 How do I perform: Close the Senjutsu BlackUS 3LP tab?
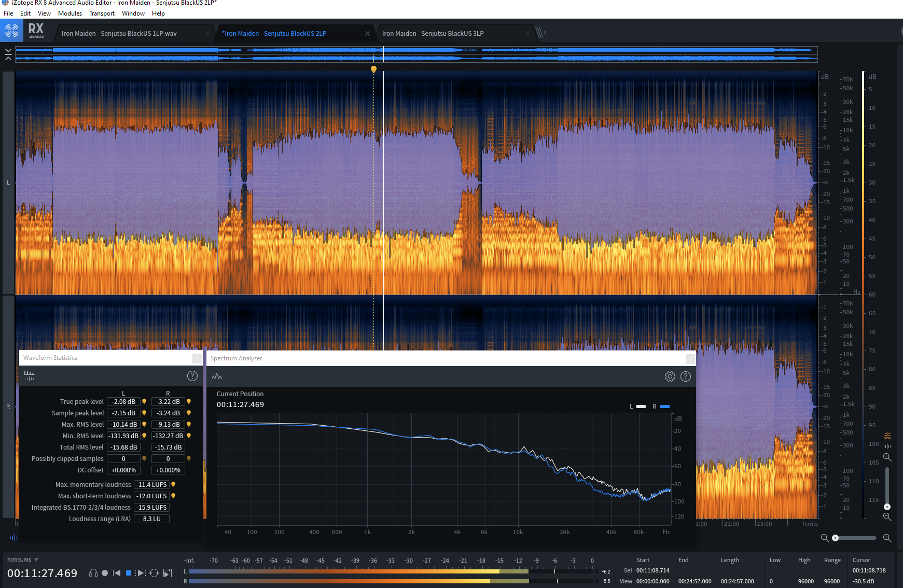[x=527, y=33]
